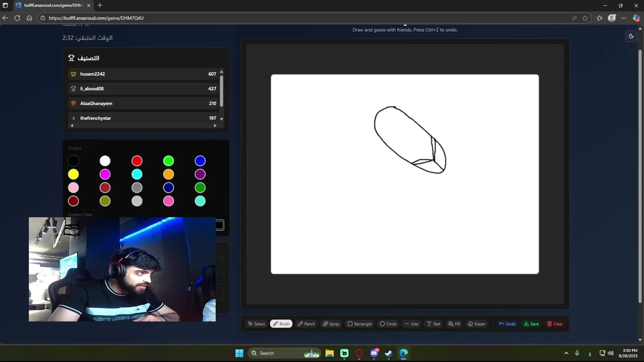
Task: Select the yellow color swatch
Action: [x=73, y=174]
